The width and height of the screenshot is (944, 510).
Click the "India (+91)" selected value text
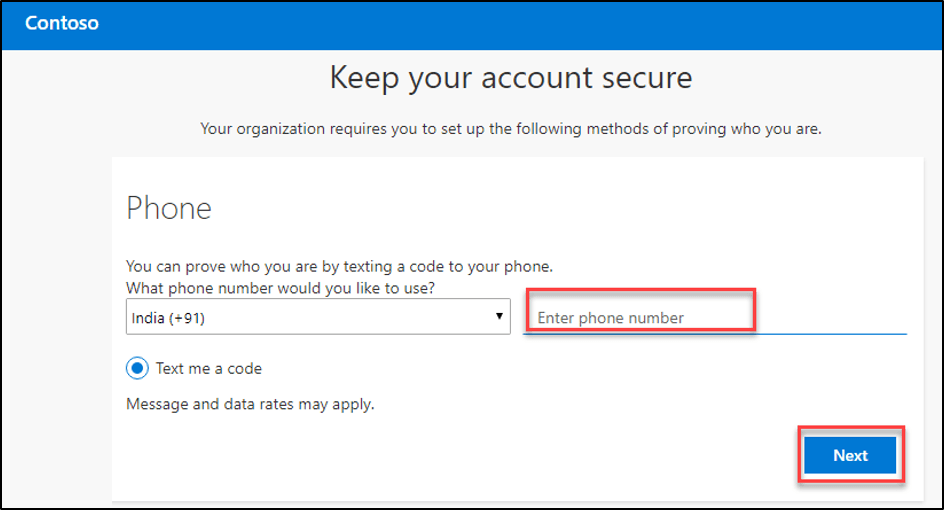169,317
